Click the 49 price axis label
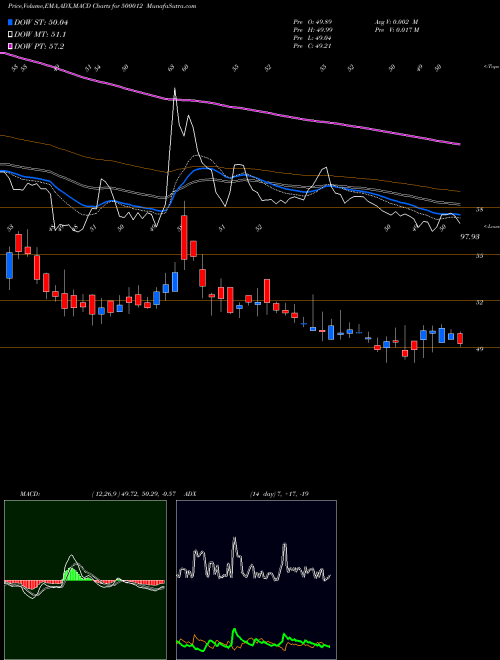The width and height of the screenshot is (500, 660). click(480, 349)
